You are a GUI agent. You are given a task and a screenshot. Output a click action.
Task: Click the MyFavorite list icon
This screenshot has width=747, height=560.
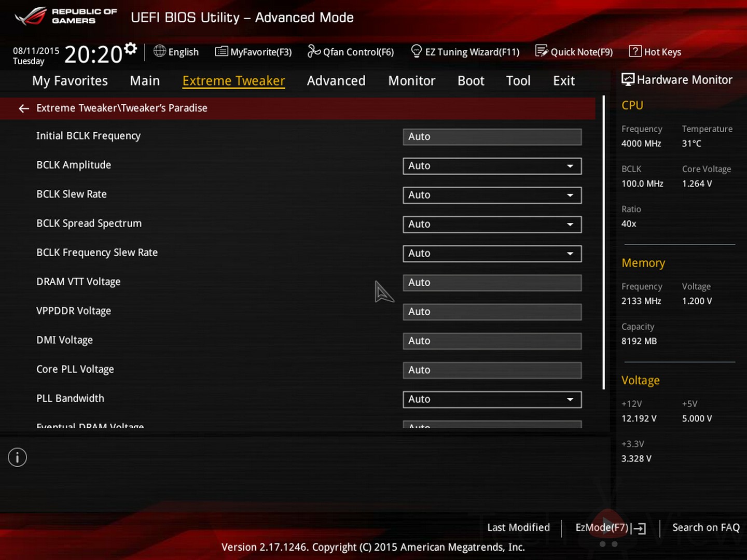pyautogui.click(x=222, y=51)
